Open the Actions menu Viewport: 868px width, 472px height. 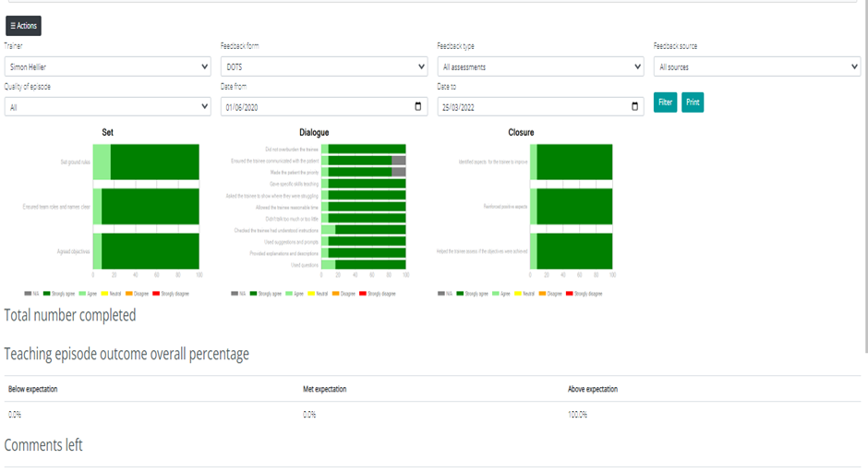point(23,26)
